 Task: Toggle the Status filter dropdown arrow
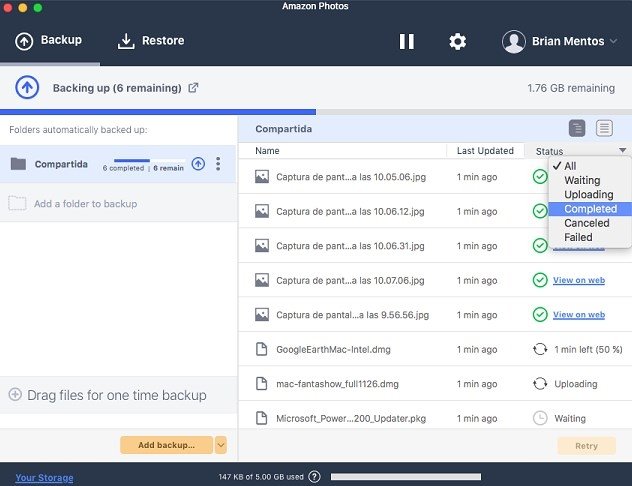[623, 150]
